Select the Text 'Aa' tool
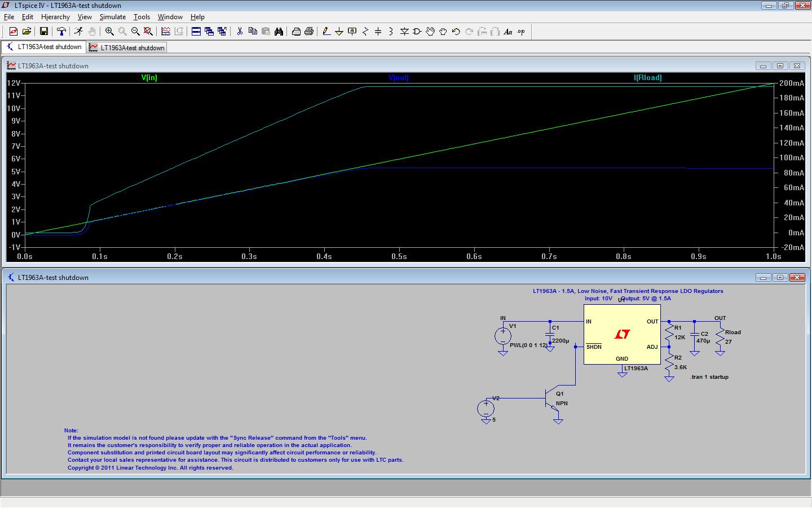The height and width of the screenshot is (508, 812). (x=508, y=32)
